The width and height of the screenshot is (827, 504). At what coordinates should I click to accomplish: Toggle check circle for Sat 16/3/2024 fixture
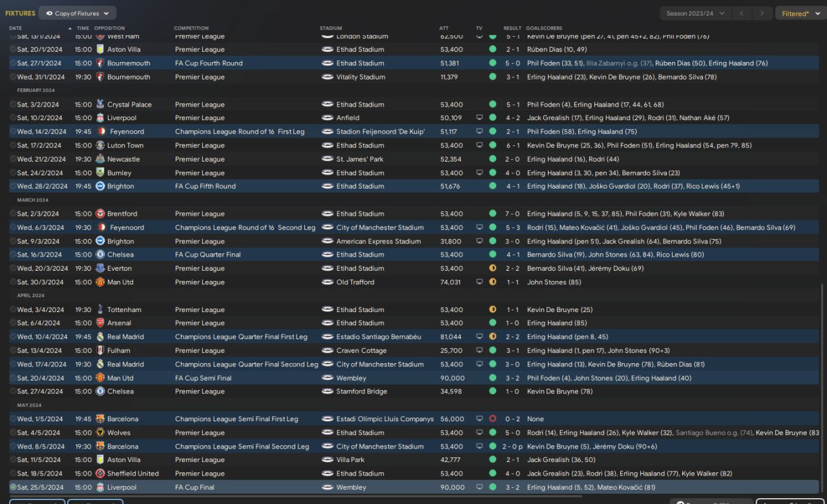(13, 255)
